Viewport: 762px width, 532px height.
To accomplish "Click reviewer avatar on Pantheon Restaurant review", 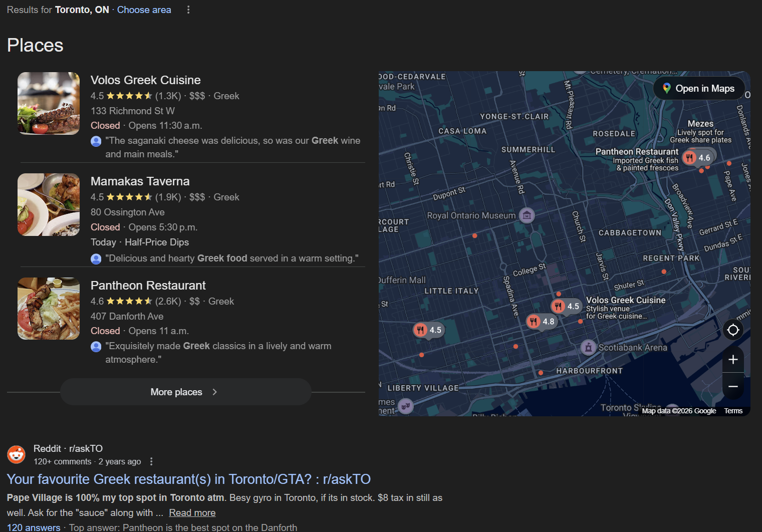I will 96,347.
